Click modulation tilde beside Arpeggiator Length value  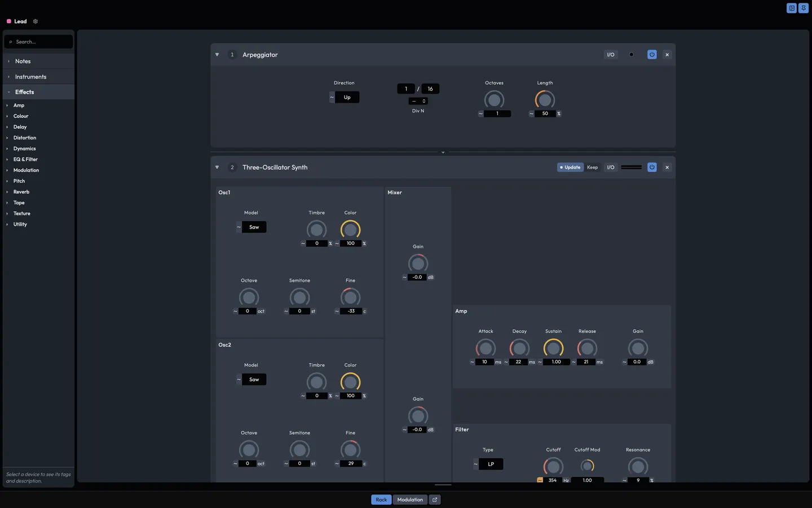tap(531, 113)
